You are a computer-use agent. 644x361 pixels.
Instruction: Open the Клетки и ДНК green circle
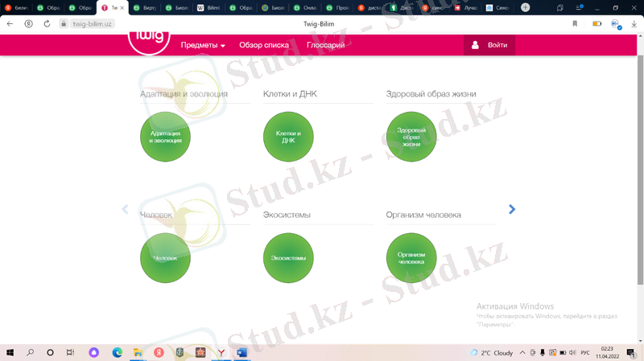[288, 137]
